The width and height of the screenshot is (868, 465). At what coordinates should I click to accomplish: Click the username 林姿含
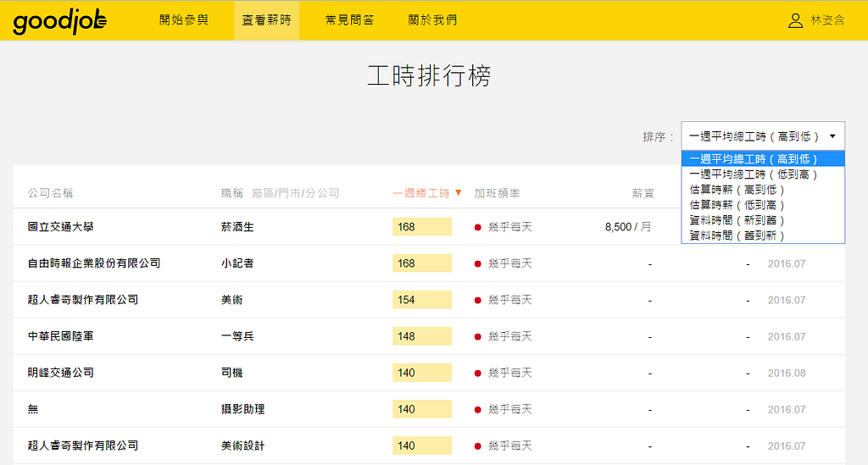pos(827,20)
